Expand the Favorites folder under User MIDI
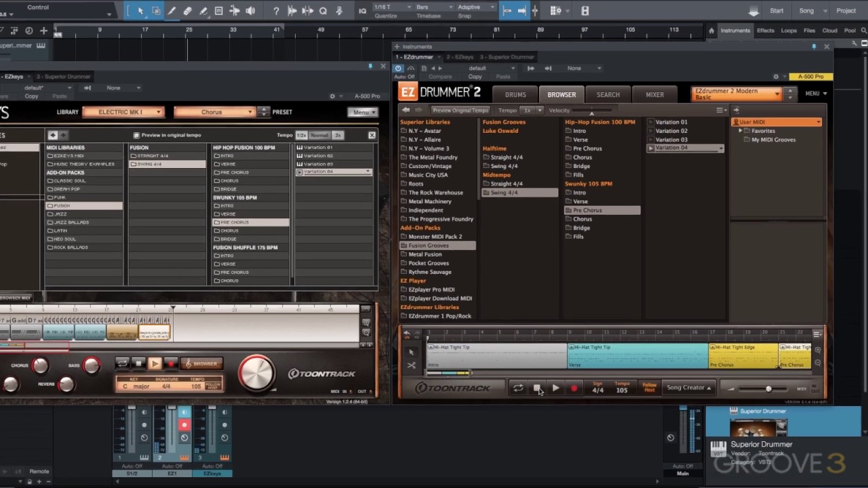This screenshot has height=488, width=868. 741,131
